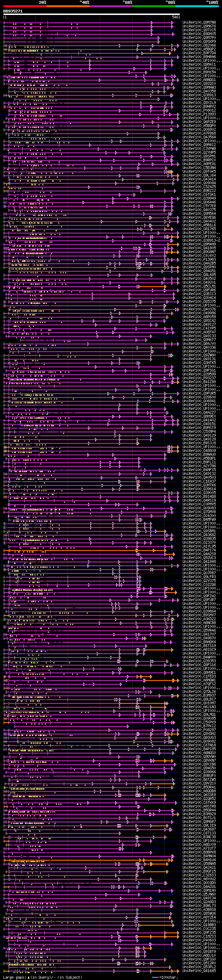Select the UniRef100_Q43564 label
Screen dimensions: 222x980
pyautogui.click(x=199, y=137)
